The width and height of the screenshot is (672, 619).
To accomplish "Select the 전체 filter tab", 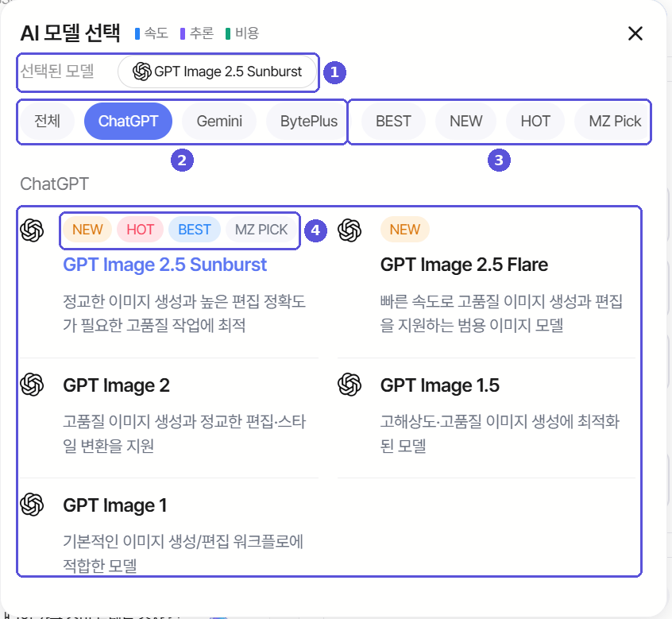I will coord(47,122).
